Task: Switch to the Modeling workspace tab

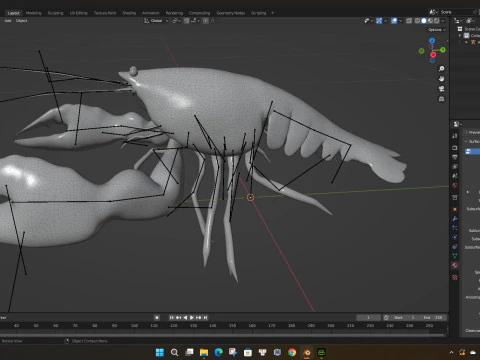Action: [34, 13]
